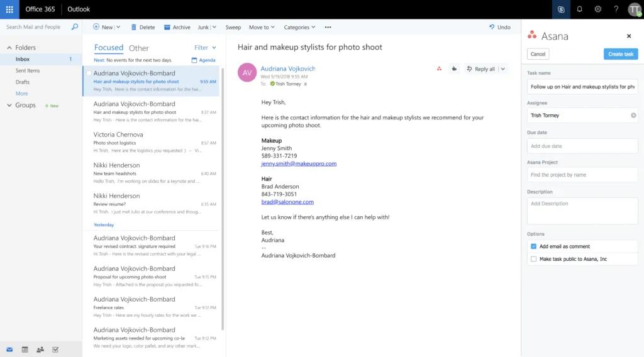Check Make task public to Asana, Inc
Screen dimensions: 644x357
[533, 259]
